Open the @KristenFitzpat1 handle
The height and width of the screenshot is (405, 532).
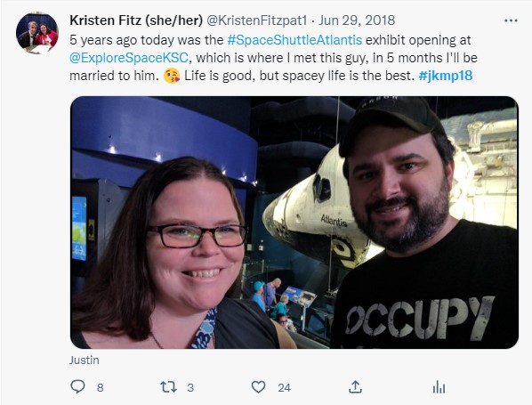point(257,20)
